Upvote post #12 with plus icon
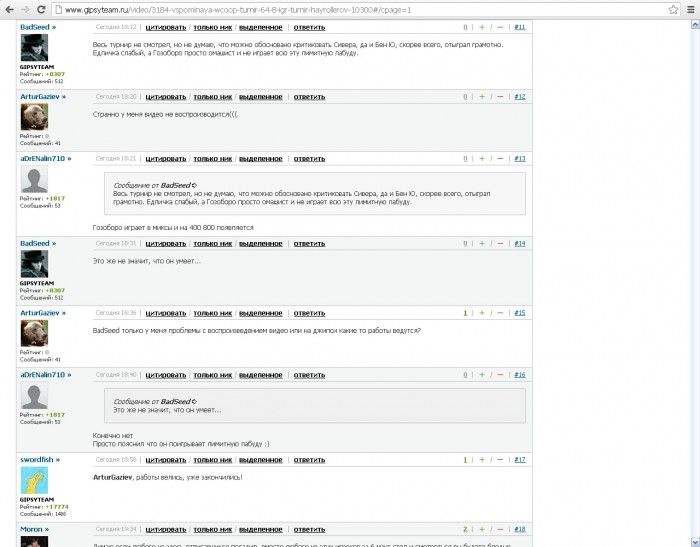The height and width of the screenshot is (547, 700). (482, 97)
